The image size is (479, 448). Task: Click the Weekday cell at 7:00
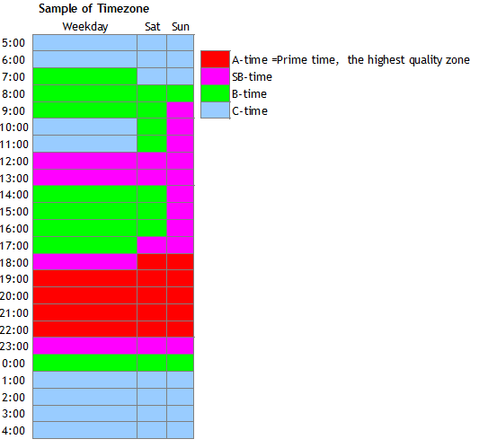tap(84, 76)
